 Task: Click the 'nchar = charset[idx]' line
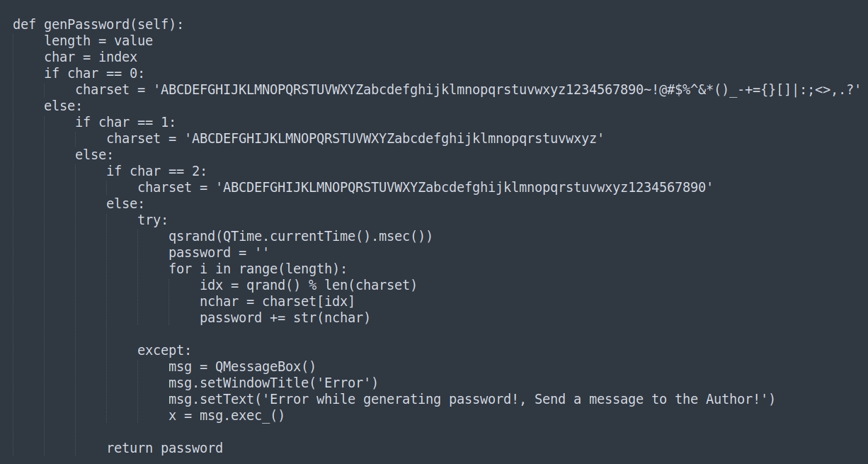[x=277, y=302]
